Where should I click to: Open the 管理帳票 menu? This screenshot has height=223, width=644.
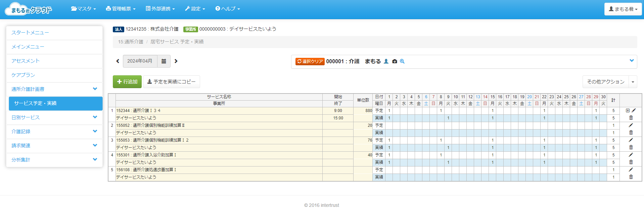click(121, 9)
